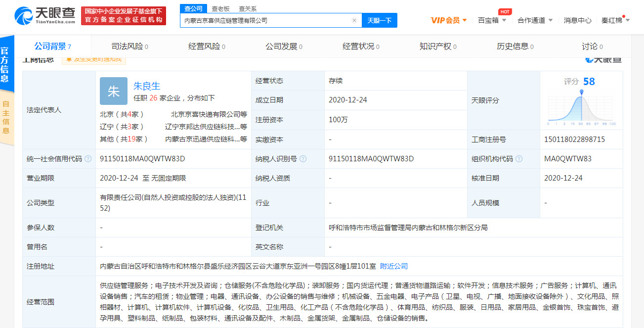The height and width of the screenshot is (328, 644).
Task: Click the 公司类型 value text
Action: tap(174, 203)
